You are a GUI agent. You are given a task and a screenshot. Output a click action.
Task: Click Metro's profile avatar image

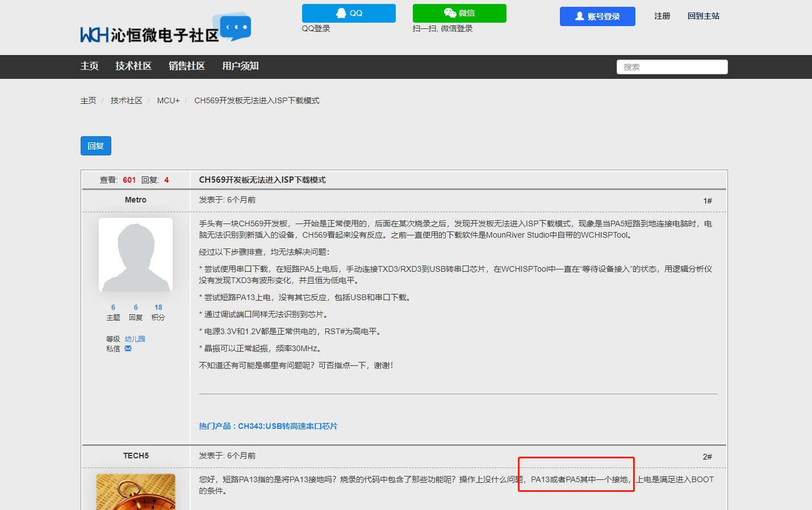(135, 254)
